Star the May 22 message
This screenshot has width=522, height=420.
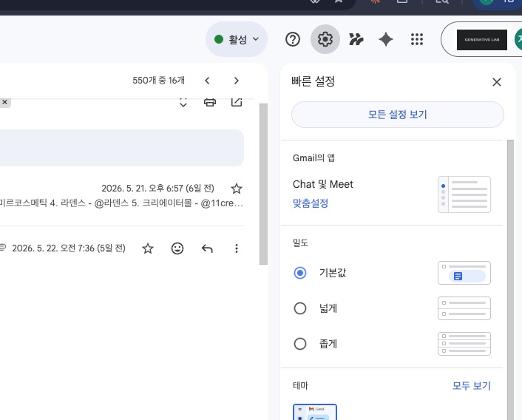coord(148,248)
